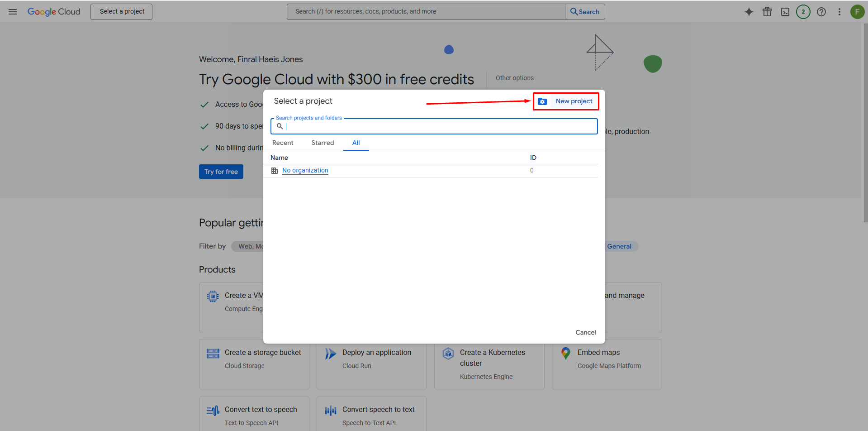This screenshot has height=431, width=868.
Task: Switch to the Starred tab
Action: pos(323,143)
